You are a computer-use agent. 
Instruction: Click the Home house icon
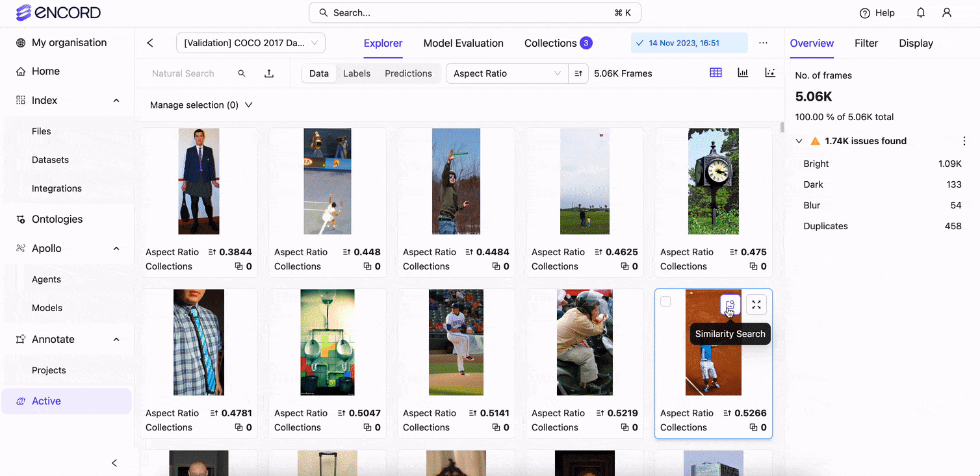21,71
